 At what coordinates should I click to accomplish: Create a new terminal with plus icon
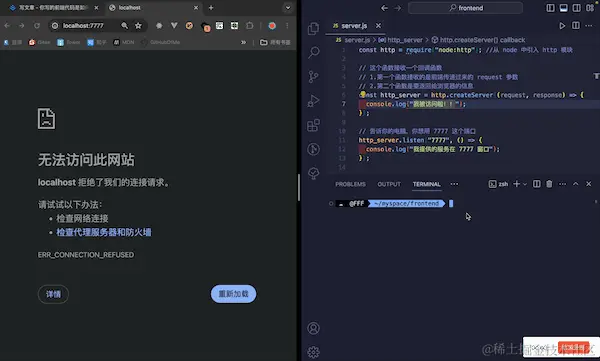(x=516, y=184)
